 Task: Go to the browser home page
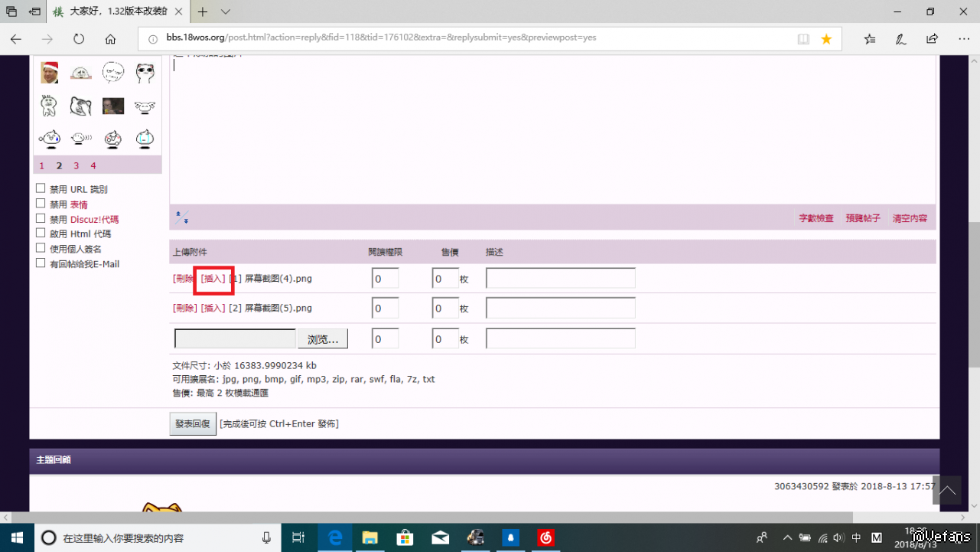pyautogui.click(x=110, y=39)
